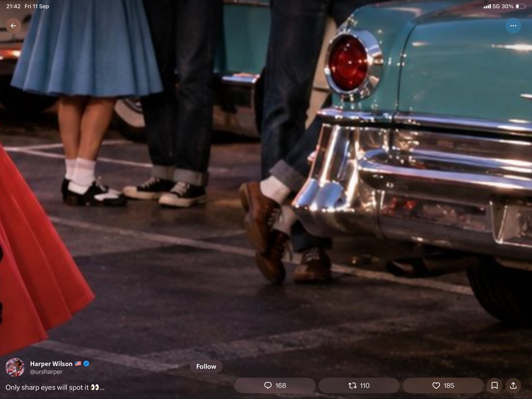Tap the battery 30% indicator
Image resolution: width=532 pixels, height=399 pixels.
[x=514, y=6]
